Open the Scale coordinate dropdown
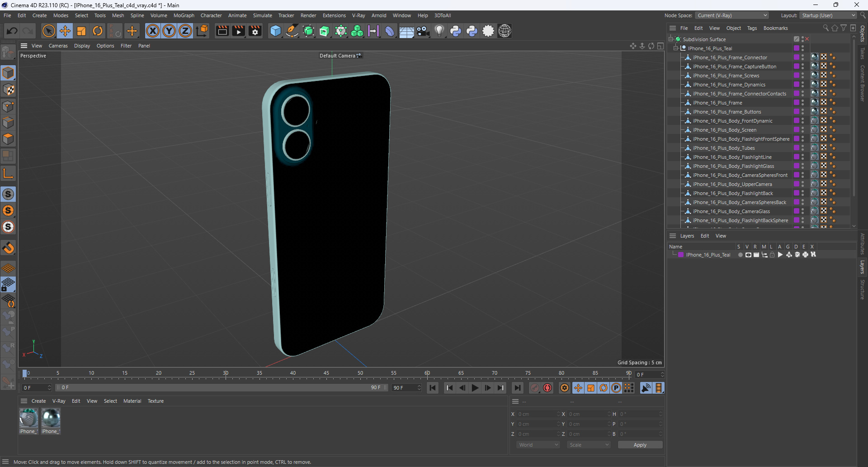Screen dimensions: 868x467 click(589, 445)
